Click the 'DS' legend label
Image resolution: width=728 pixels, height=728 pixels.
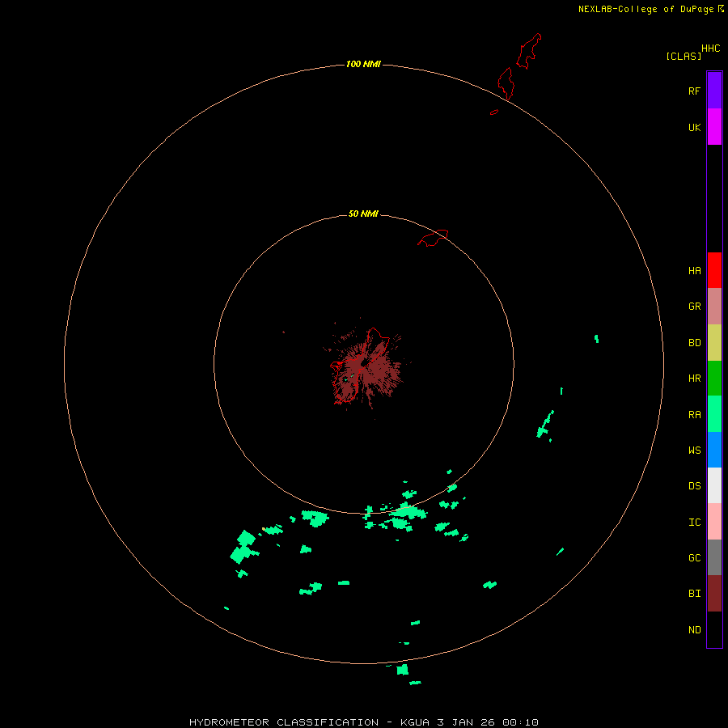(695, 486)
